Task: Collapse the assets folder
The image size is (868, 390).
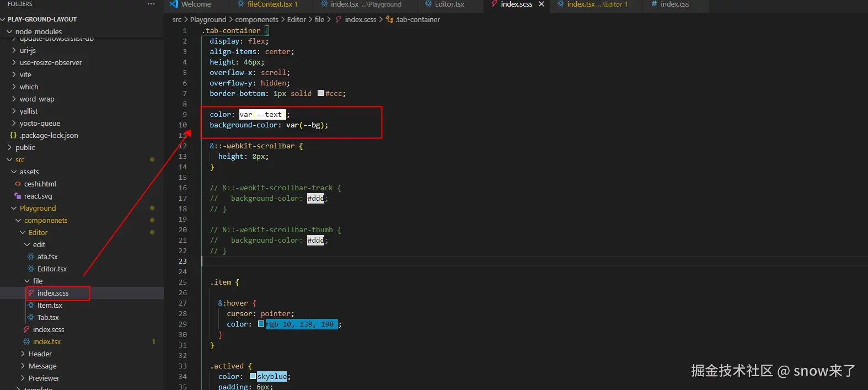Action: coord(29,172)
